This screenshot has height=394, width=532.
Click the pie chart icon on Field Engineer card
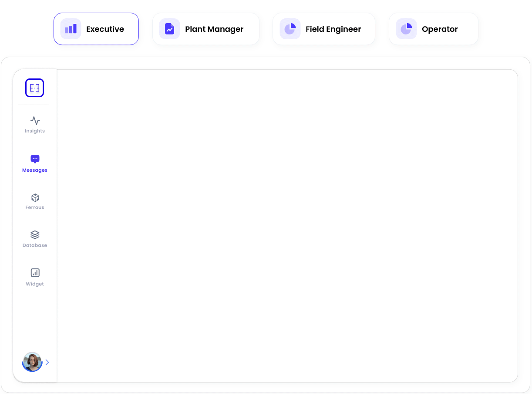290,29
